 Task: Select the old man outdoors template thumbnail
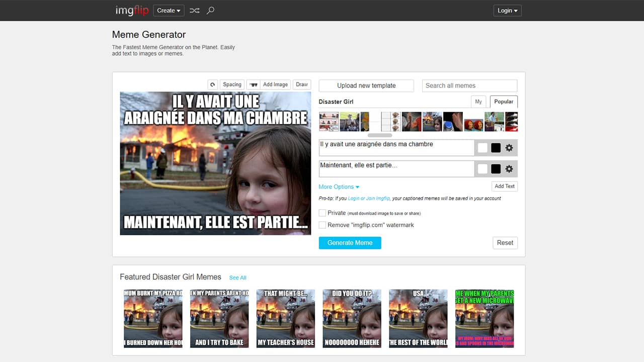350,122
